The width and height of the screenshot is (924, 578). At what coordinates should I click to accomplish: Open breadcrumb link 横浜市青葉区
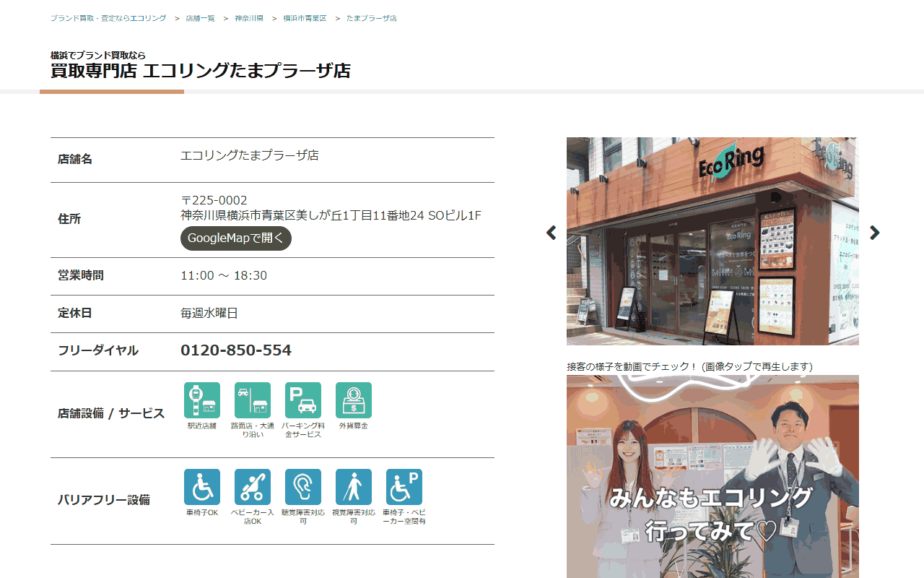[305, 18]
